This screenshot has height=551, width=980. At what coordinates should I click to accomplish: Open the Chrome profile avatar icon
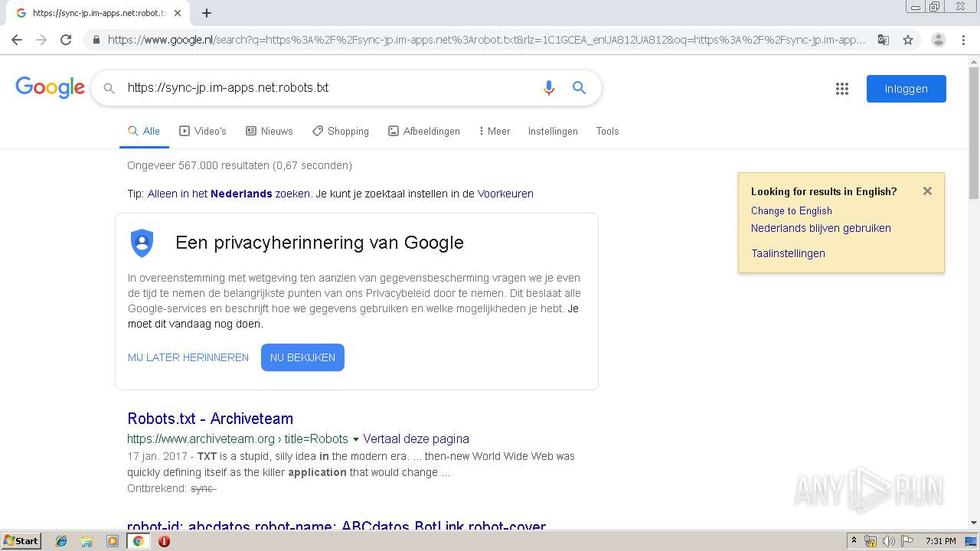pyautogui.click(x=938, y=40)
